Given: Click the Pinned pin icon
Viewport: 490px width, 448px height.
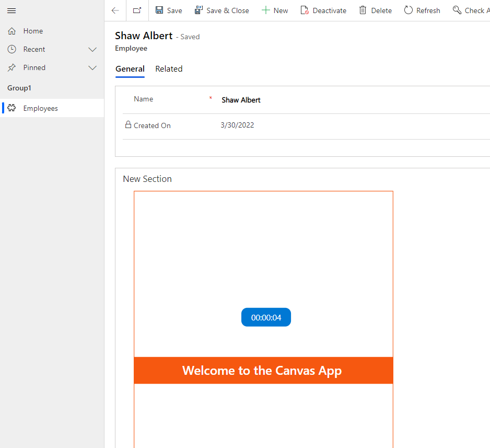Looking at the screenshot, I should [12, 67].
